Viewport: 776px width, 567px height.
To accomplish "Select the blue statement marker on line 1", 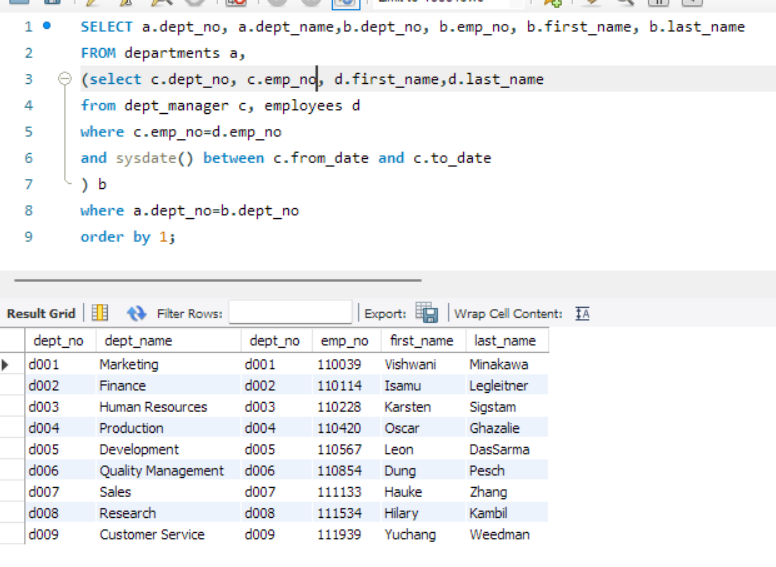I will click(47, 26).
